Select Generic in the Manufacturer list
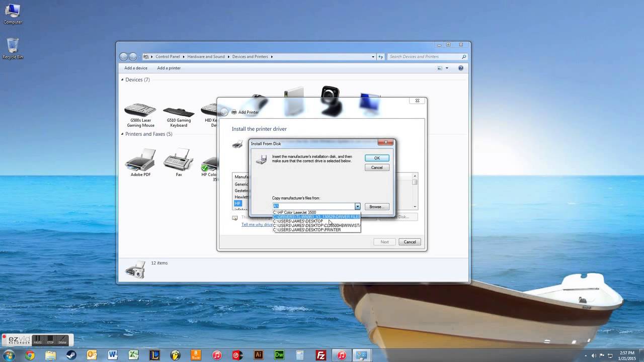This screenshot has height=362, width=644. pyautogui.click(x=242, y=184)
